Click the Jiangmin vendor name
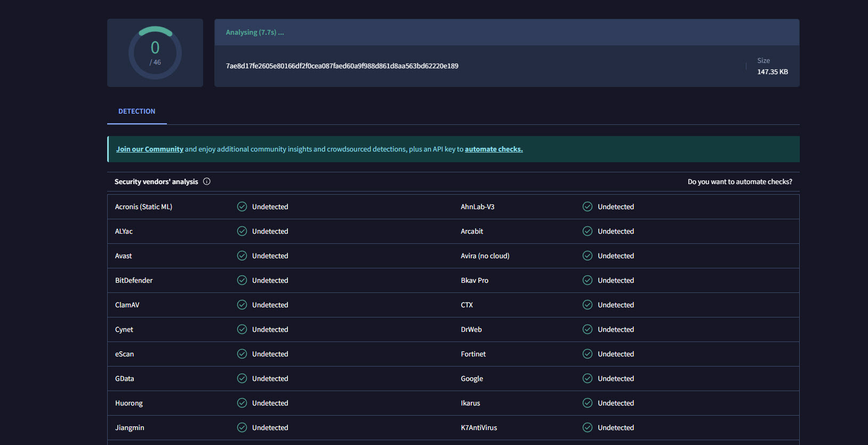Viewport: 868px width, 445px height. [130, 428]
